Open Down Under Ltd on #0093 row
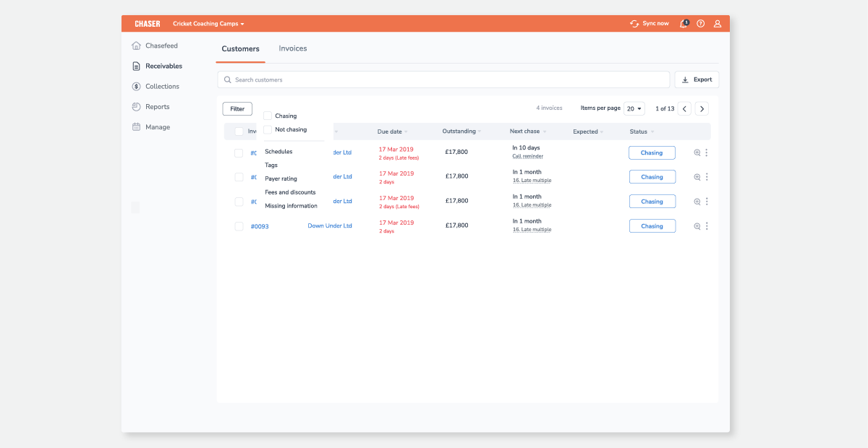The image size is (868, 448). click(x=330, y=226)
